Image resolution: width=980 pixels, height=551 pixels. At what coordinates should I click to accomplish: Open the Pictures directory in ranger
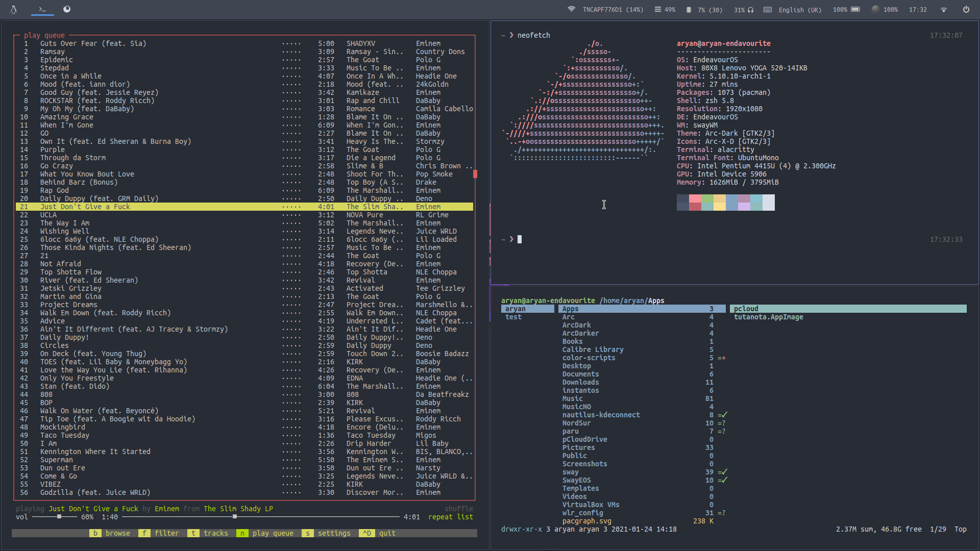642,447
